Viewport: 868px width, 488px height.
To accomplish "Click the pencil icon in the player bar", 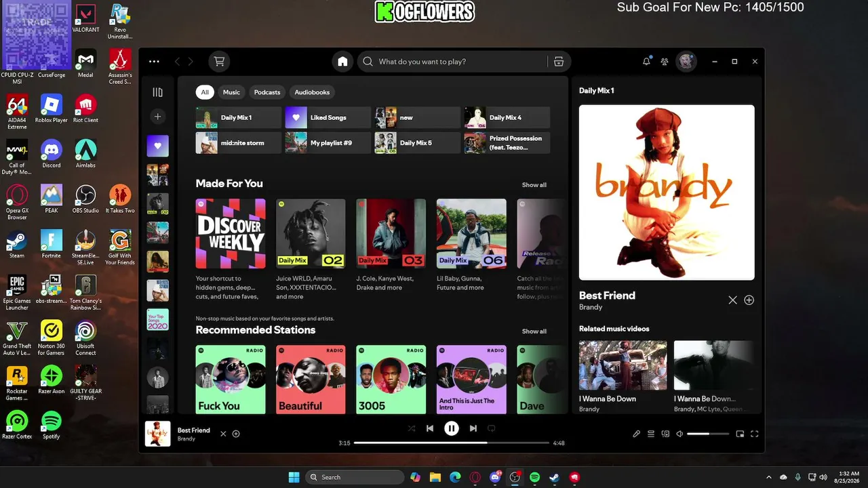I will 636,434.
